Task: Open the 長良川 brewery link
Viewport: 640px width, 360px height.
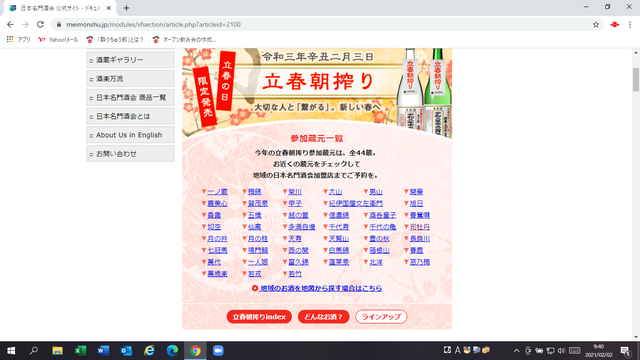Action: [x=420, y=239]
